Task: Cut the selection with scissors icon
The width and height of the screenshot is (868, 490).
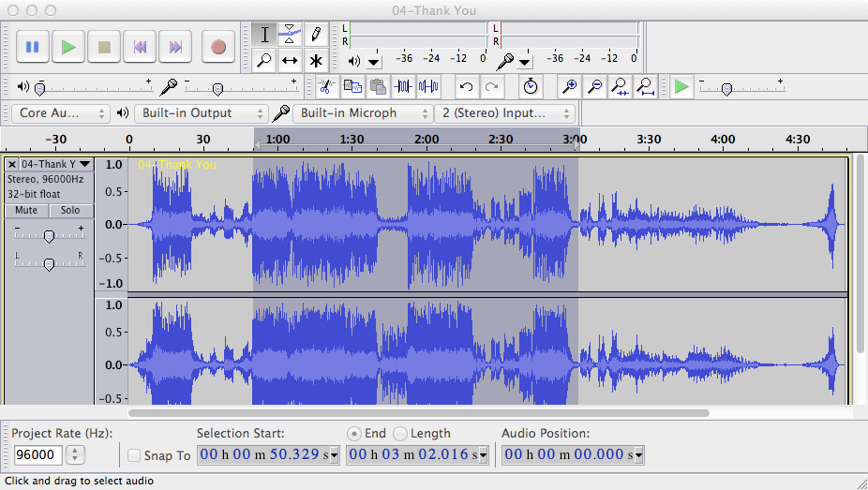Action: coord(325,87)
